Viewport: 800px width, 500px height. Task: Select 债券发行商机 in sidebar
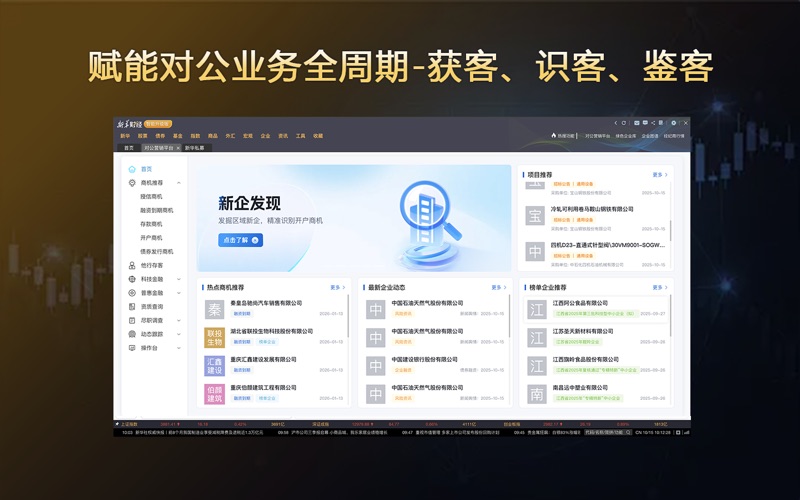coord(157,252)
